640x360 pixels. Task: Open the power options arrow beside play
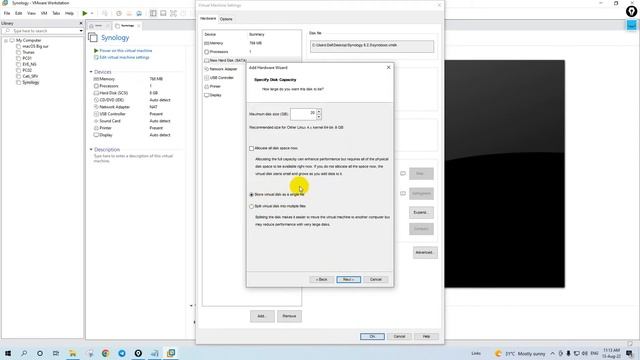tap(92, 13)
